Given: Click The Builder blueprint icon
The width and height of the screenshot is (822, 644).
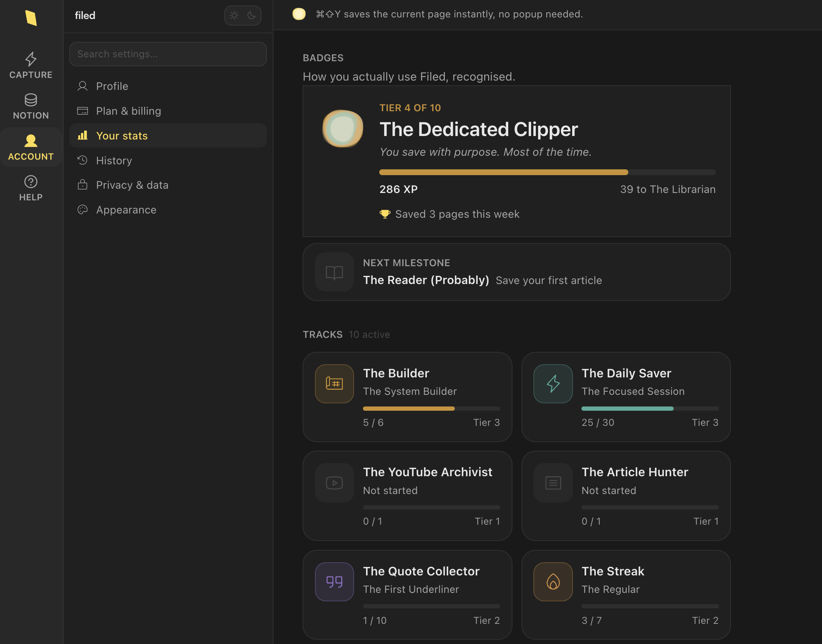Looking at the screenshot, I should coord(334,384).
